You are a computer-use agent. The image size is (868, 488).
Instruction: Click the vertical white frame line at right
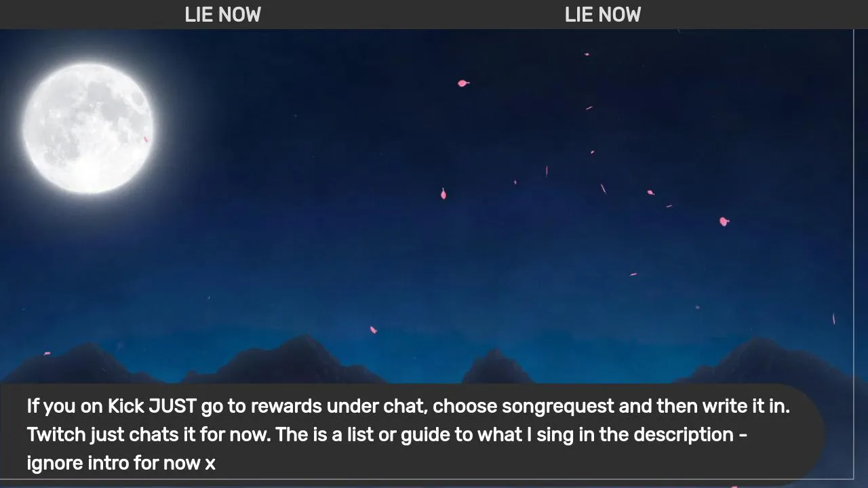pos(853,254)
